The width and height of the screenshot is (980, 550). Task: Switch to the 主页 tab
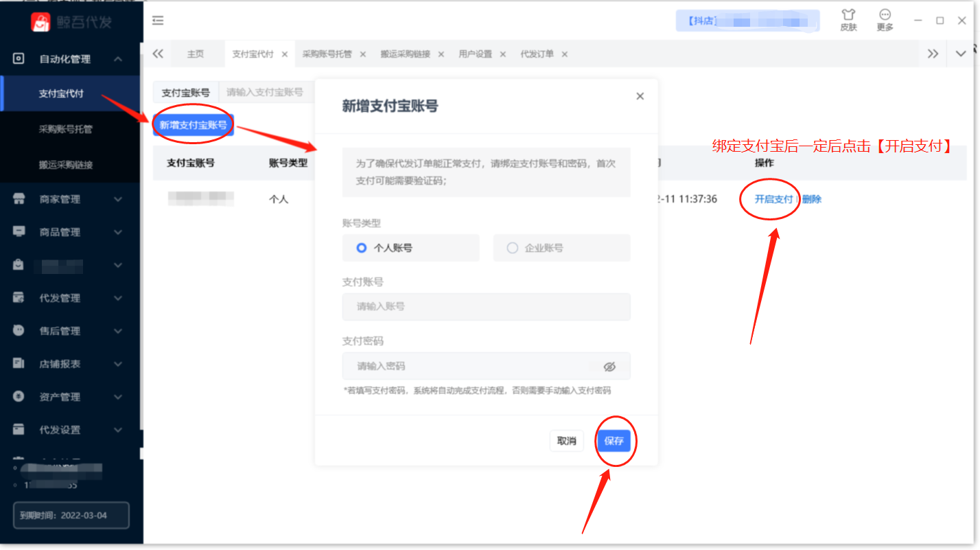tap(196, 54)
